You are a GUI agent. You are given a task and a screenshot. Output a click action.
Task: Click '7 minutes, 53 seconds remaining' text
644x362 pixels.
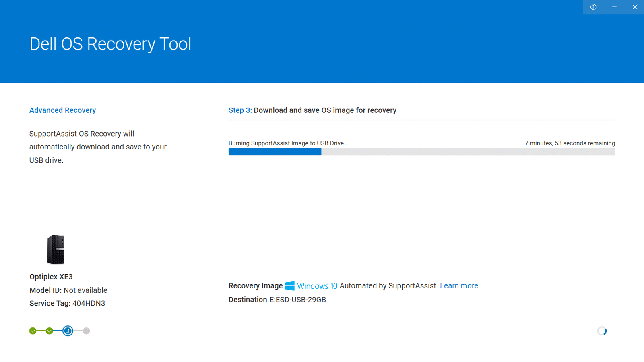coord(570,143)
